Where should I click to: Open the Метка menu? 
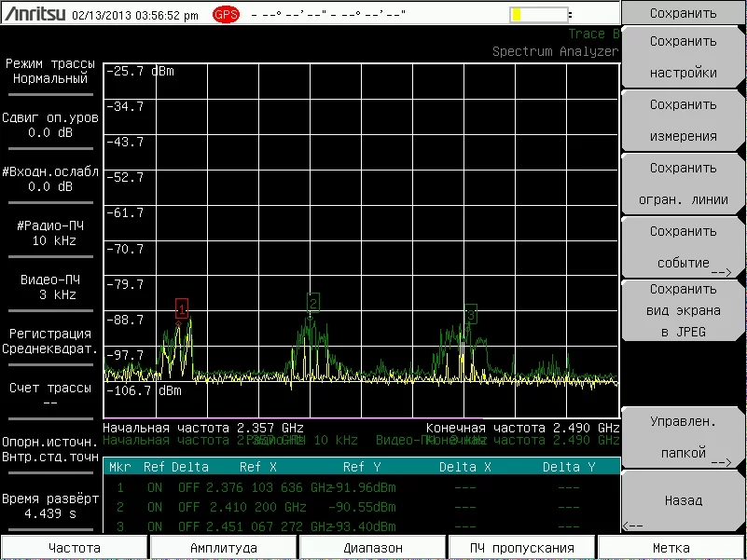point(671,548)
